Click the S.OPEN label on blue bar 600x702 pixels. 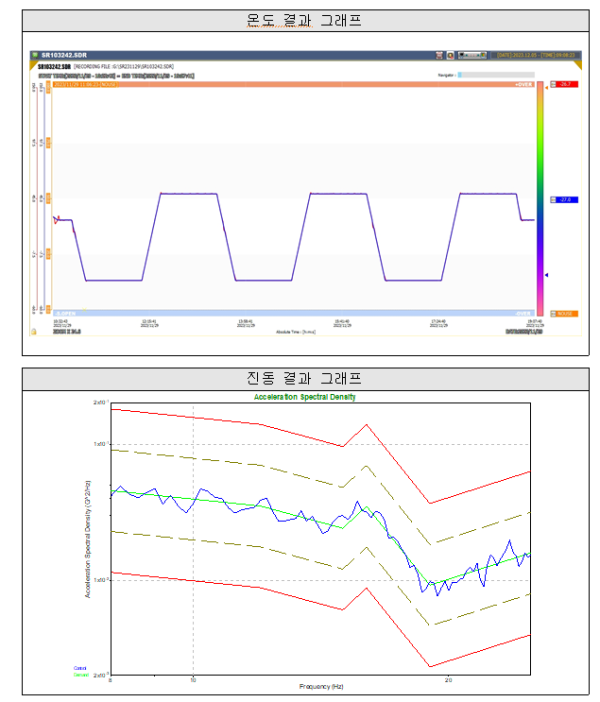(x=65, y=313)
